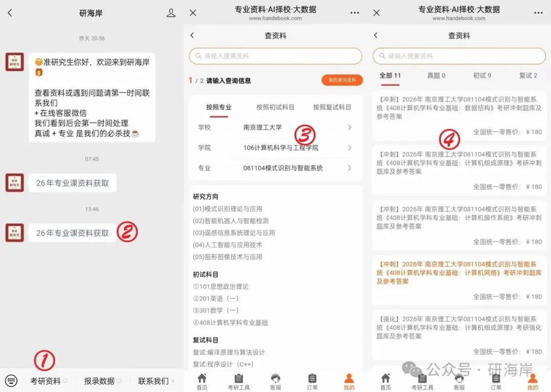Click the text (04)人工智能与应用技术
Viewport: 551px width, 392px height.
click(228, 244)
